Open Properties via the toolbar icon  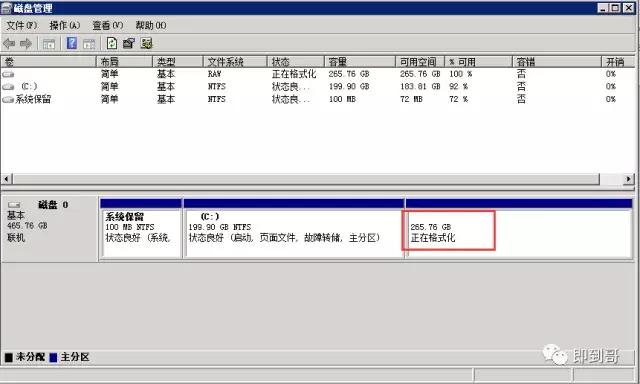[129, 43]
